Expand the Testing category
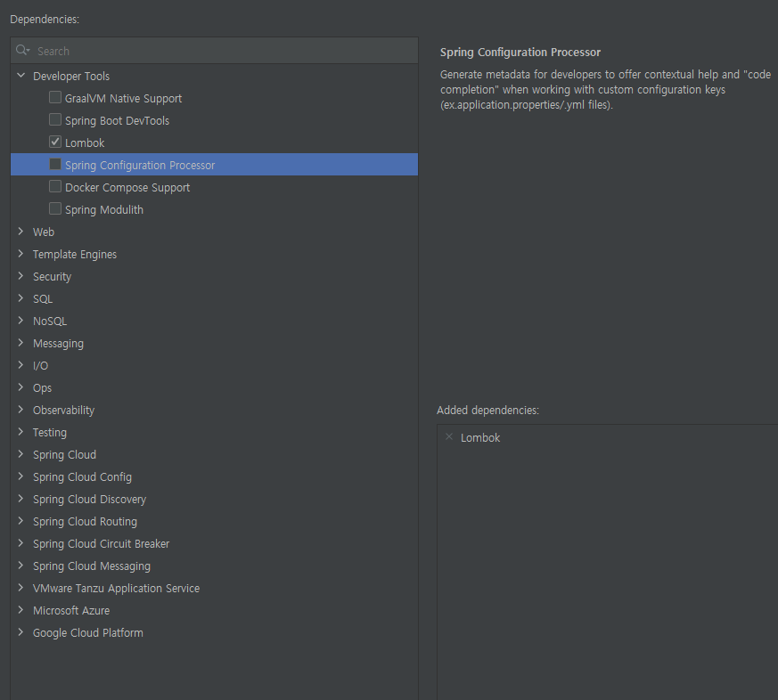The height and width of the screenshot is (700, 778). [20, 432]
